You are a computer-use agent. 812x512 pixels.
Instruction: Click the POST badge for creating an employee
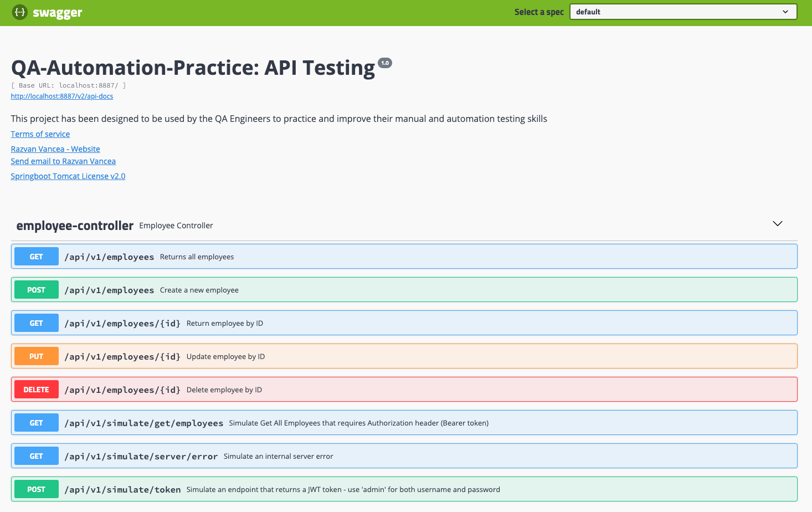(x=36, y=289)
